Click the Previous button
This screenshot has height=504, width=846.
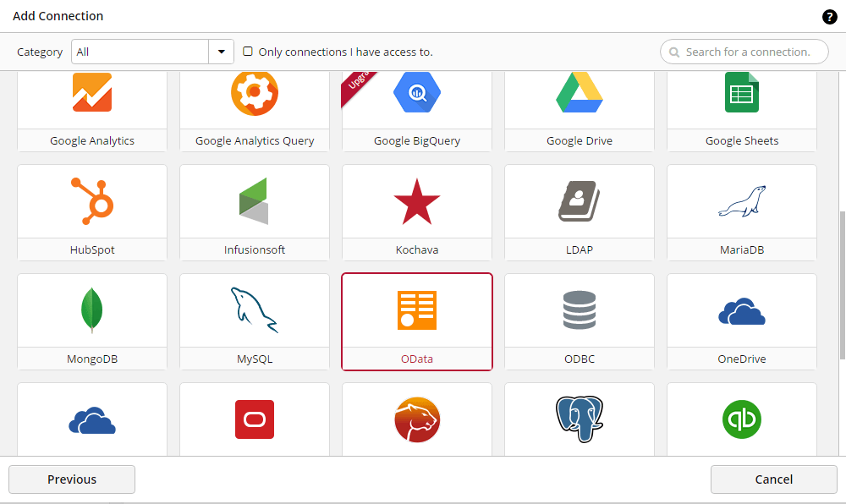point(72,479)
